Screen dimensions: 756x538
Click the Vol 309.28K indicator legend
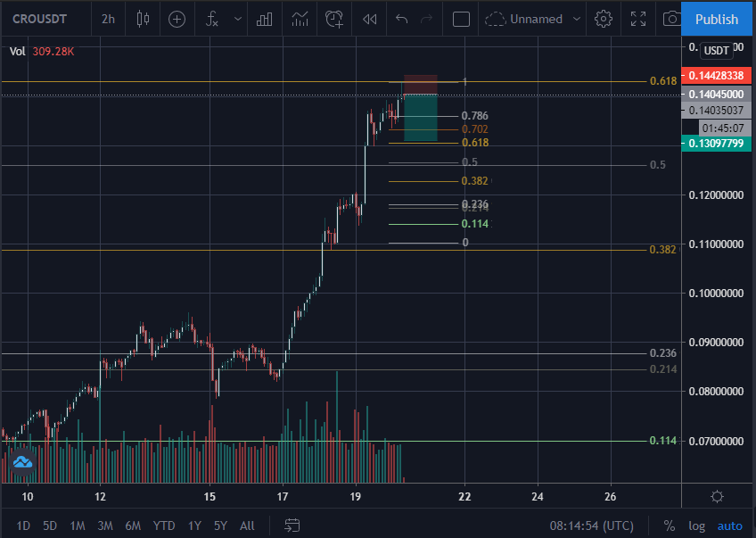click(x=42, y=52)
